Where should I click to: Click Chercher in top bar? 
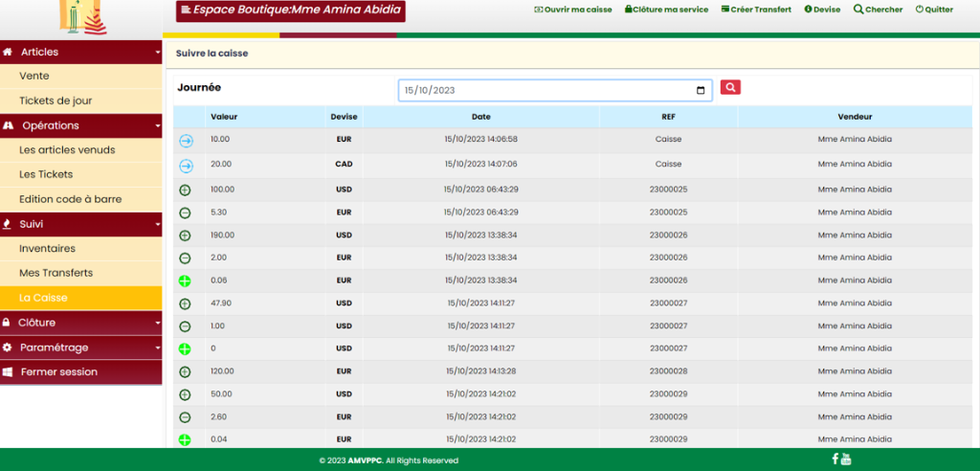879,10
